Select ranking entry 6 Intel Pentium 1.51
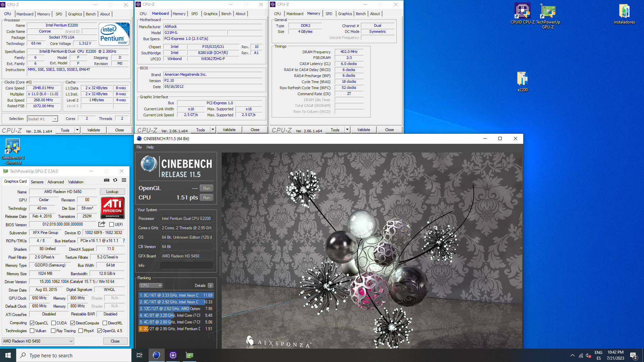This screenshot has width=644, height=362. tap(176, 329)
